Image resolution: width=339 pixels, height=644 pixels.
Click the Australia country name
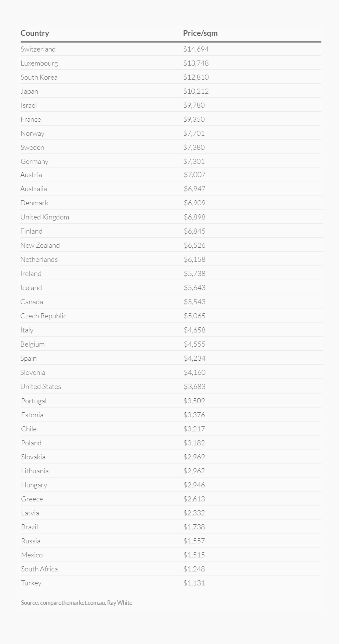(x=33, y=189)
